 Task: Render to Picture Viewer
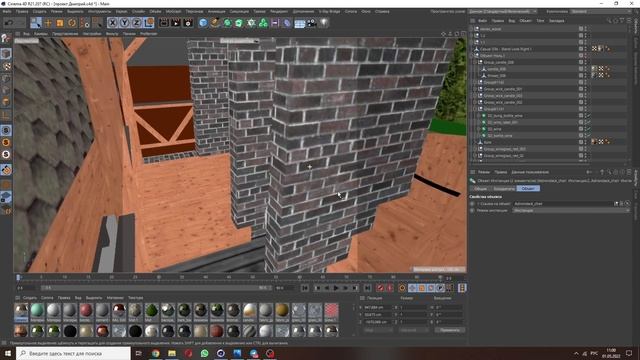click(x=176, y=22)
